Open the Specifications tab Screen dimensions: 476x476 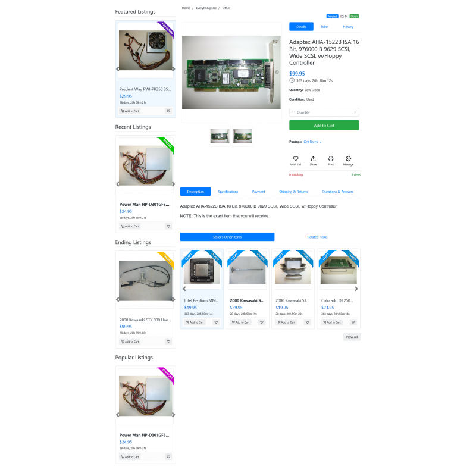click(x=228, y=192)
